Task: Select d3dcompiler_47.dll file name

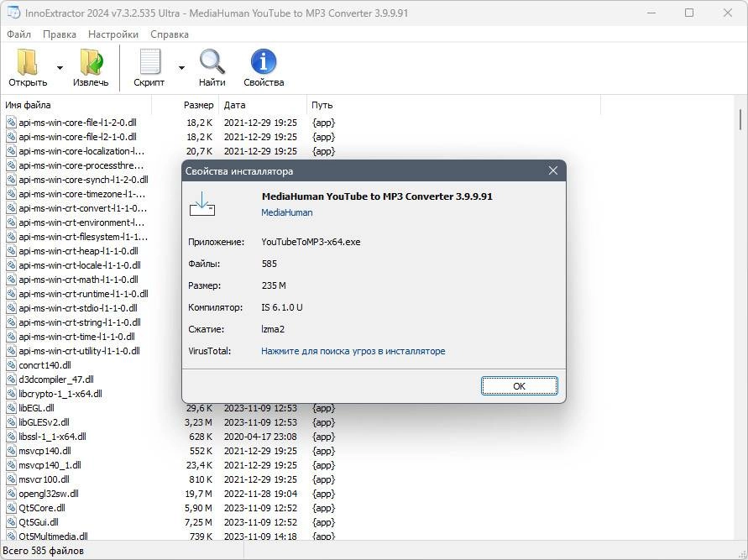Action: pyautogui.click(x=56, y=379)
